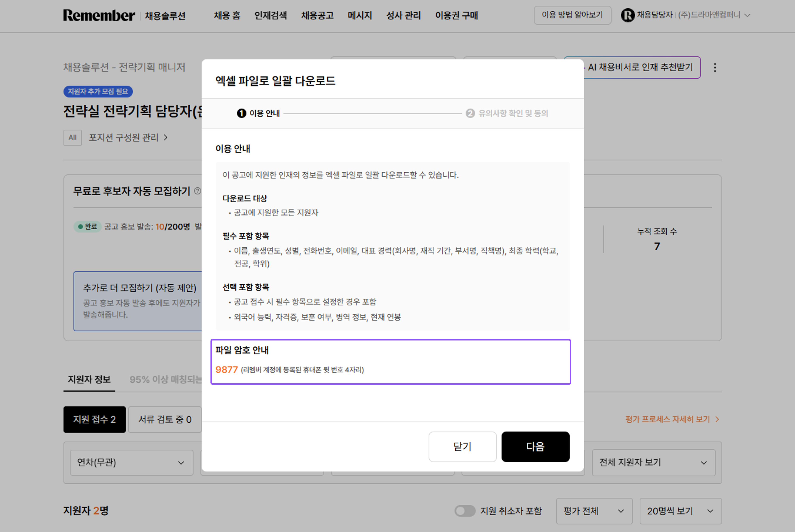Click the Remember logo
This screenshot has width=795, height=532.
[x=99, y=15]
